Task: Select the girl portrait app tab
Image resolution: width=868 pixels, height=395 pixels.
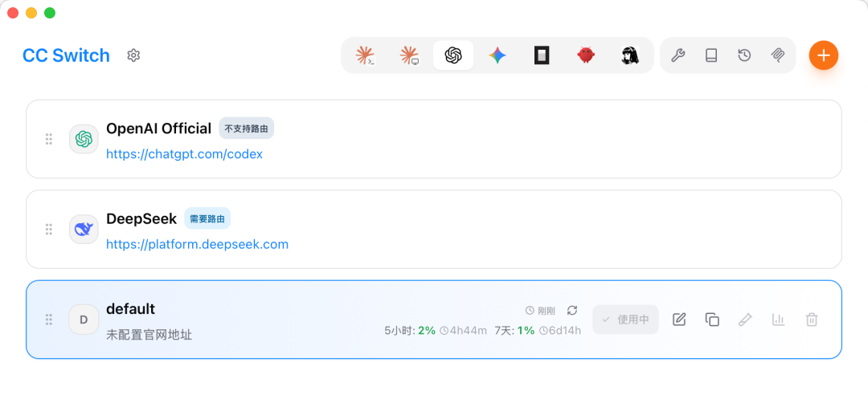Action: 630,55
